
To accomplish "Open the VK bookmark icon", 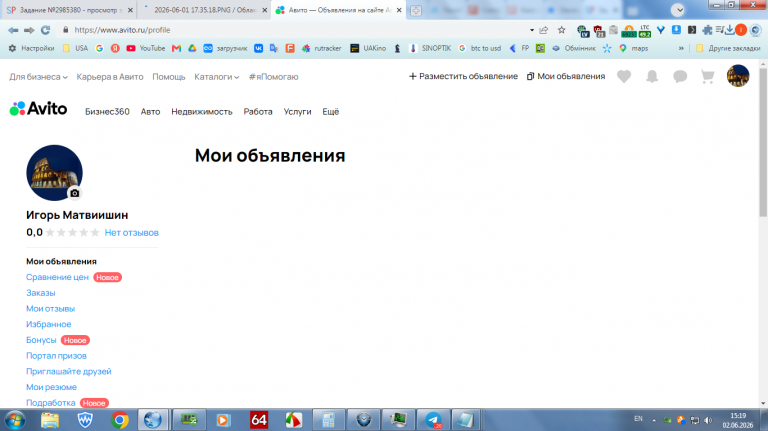I will tap(258, 48).
